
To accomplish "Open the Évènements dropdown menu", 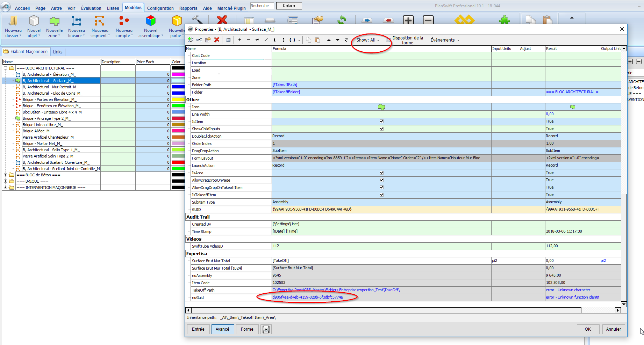I will pyautogui.click(x=445, y=40).
